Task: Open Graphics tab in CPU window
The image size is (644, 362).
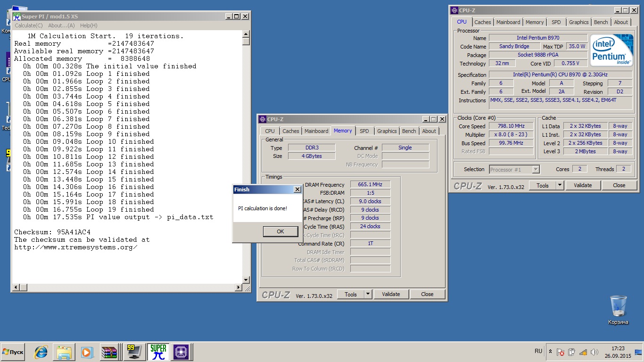Action: [578, 22]
